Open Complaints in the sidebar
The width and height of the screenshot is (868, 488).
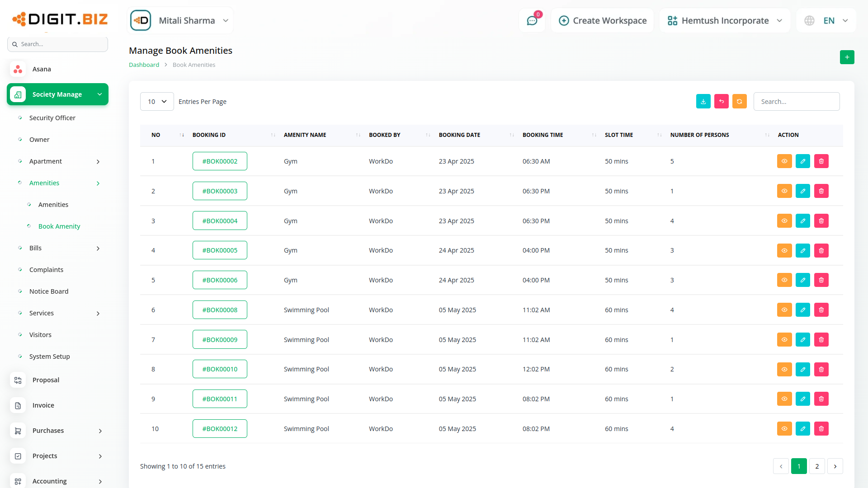pos(46,270)
